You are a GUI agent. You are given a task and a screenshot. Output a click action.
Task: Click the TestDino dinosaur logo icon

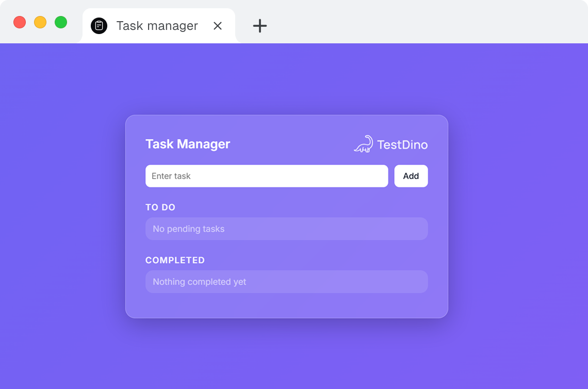coord(364,144)
